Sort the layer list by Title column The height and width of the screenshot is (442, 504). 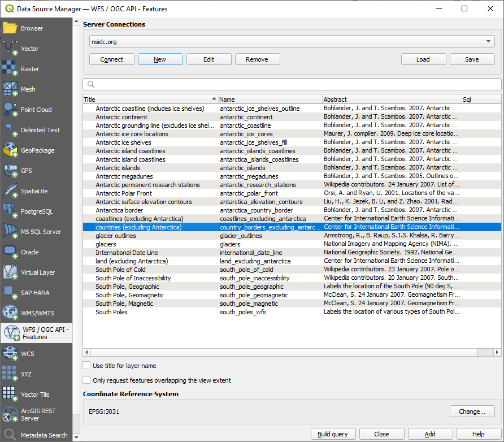click(x=149, y=99)
